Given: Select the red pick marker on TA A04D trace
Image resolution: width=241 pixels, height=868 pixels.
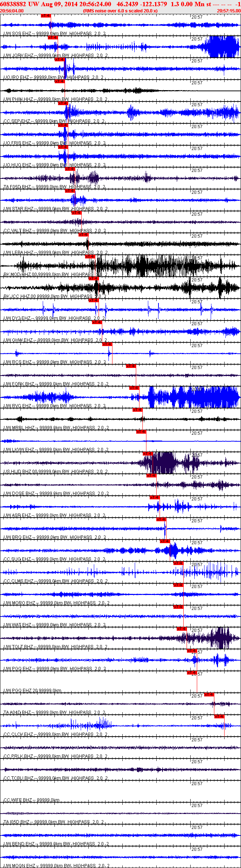Looking at the screenshot, I should pyautogui.click(x=209, y=695).
